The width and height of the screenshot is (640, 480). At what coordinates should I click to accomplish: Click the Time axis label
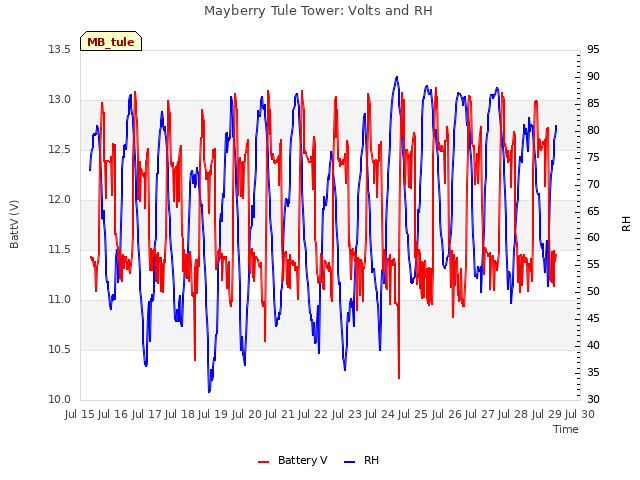566,429
